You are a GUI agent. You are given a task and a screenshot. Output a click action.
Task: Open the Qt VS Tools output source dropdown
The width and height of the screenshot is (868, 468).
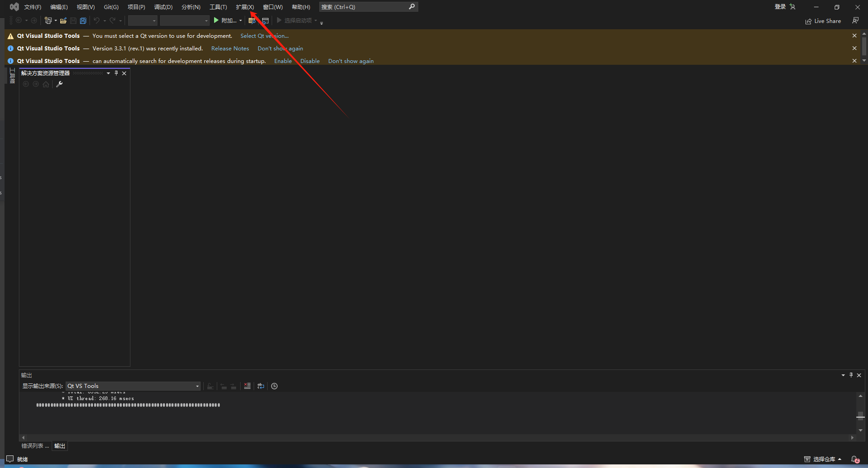(x=197, y=386)
